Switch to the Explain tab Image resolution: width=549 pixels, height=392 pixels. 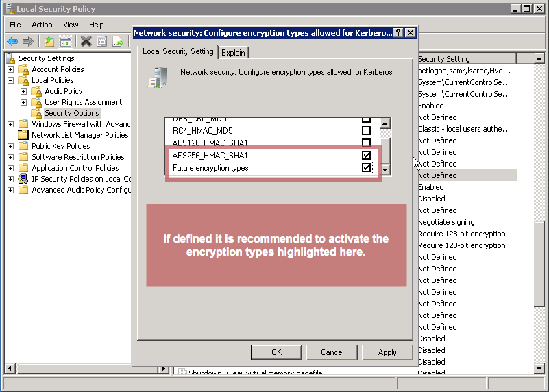tap(233, 53)
